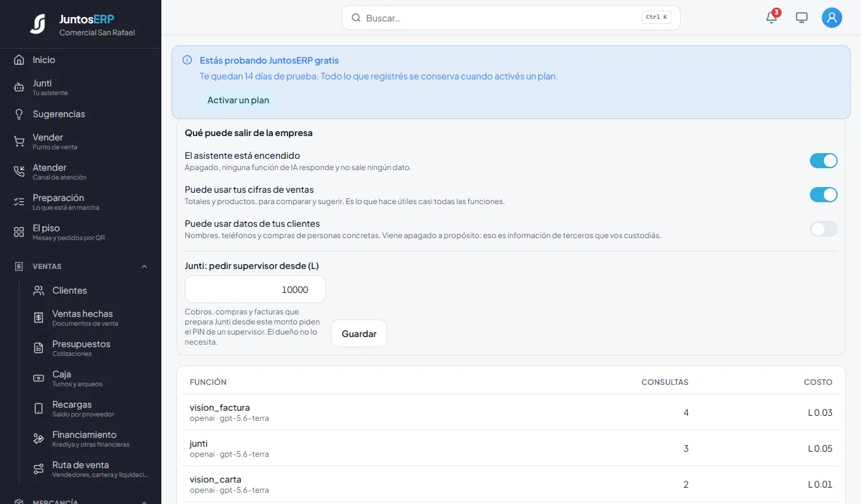Open Atender canal de atención
Image resolution: width=861 pixels, height=504 pixels.
pos(81,172)
